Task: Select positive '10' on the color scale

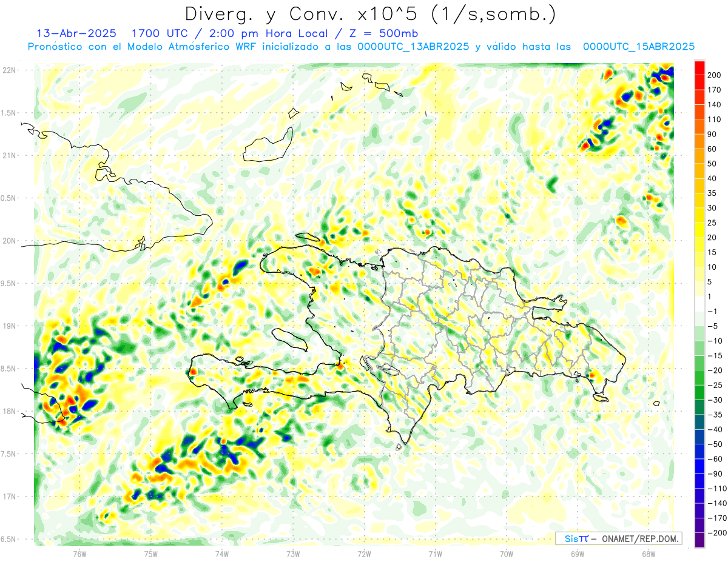Action: click(x=712, y=267)
